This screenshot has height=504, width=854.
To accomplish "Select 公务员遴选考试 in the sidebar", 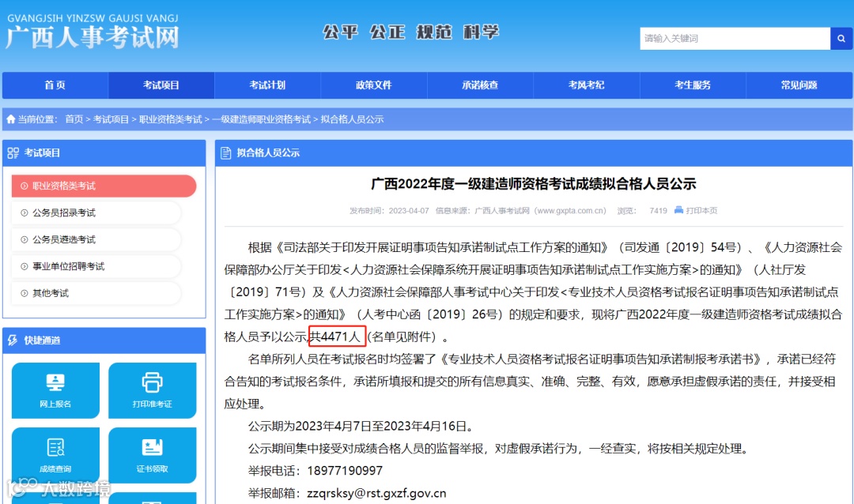I will [96, 239].
